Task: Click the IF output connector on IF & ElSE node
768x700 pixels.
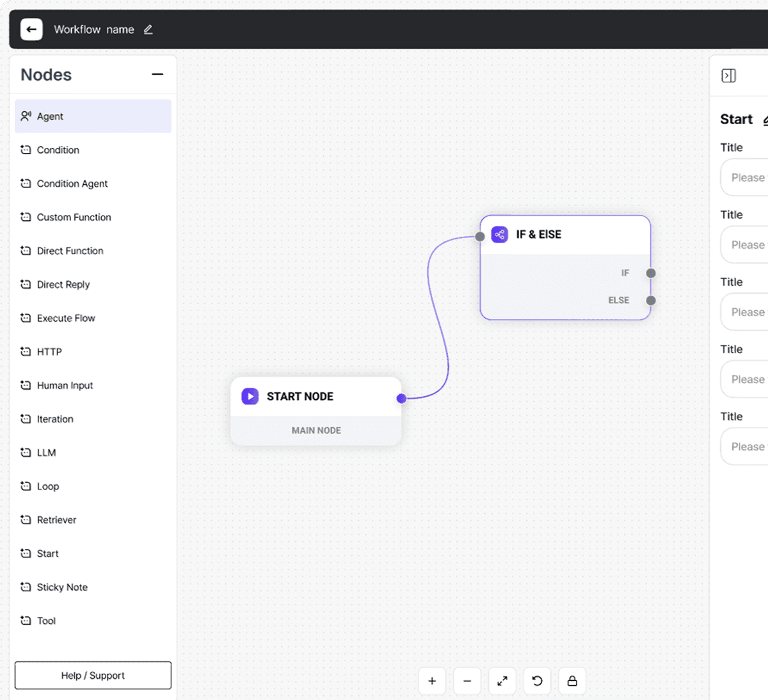Action: 650,273
